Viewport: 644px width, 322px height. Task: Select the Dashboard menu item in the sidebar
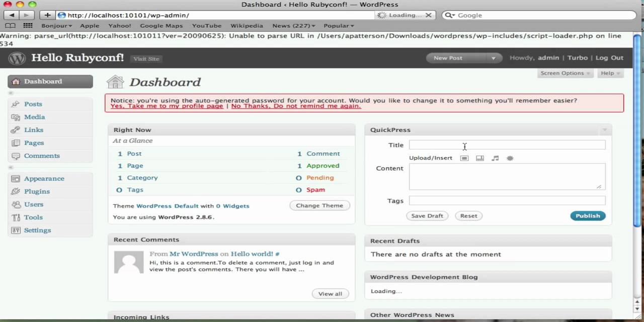point(50,82)
